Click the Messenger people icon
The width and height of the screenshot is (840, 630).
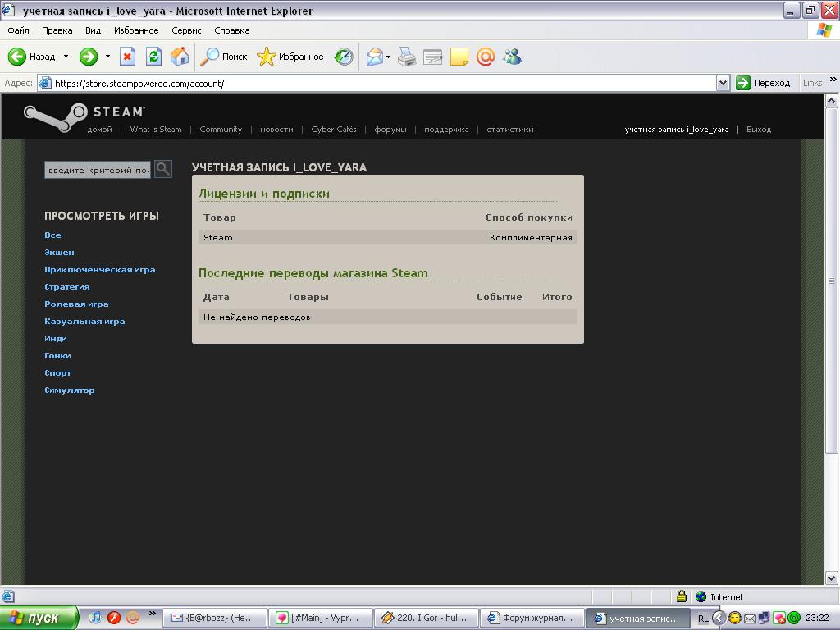512,57
